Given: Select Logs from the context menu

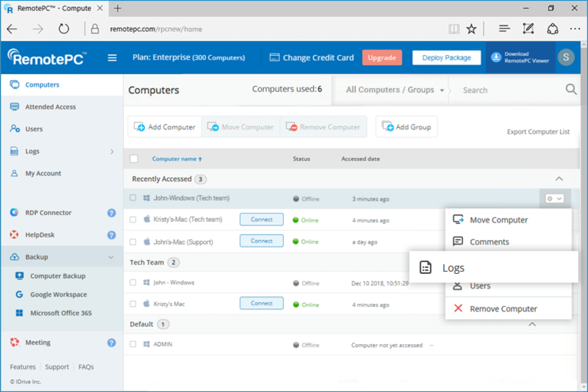Looking at the screenshot, I should (453, 267).
